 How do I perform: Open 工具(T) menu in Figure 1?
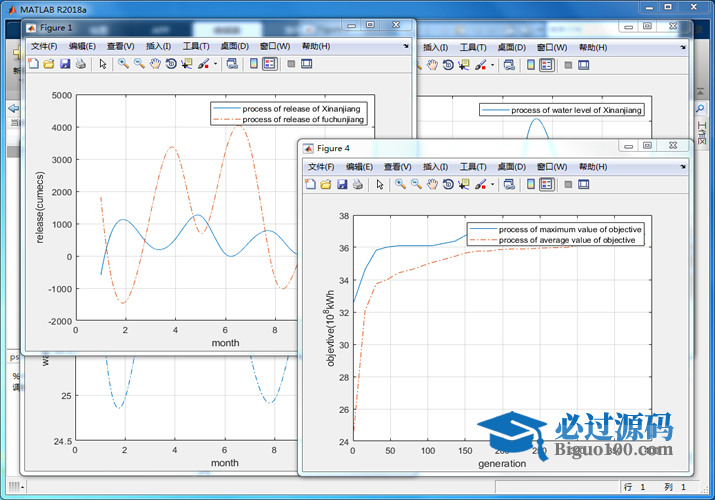[x=196, y=46]
